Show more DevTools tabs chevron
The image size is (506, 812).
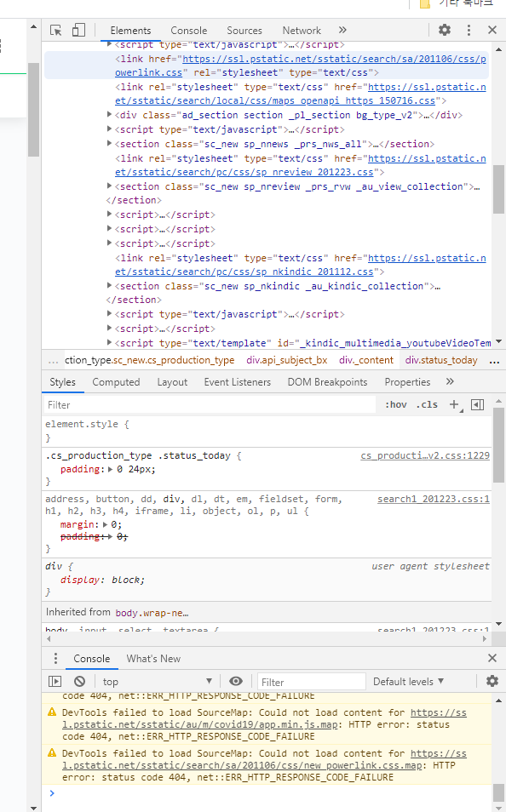click(x=342, y=30)
